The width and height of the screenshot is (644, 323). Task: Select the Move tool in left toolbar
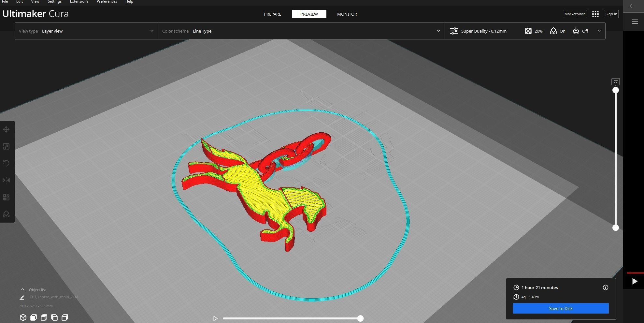(6, 129)
